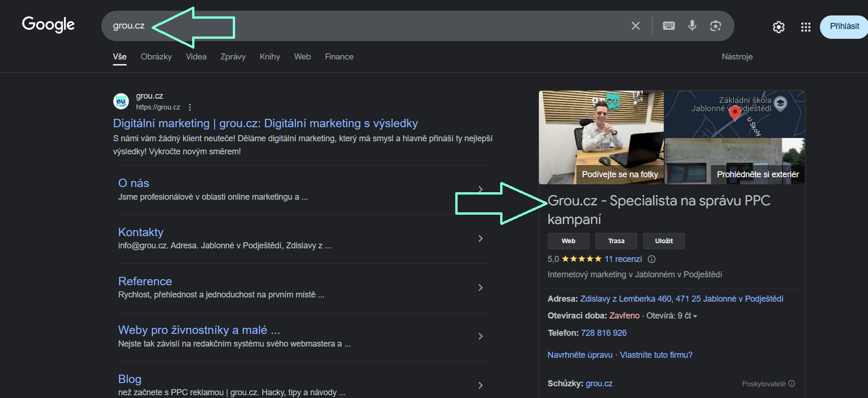Viewport: 868px width, 398px height.
Task: Open the on-screen keyboard icon
Action: click(x=669, y=26)
